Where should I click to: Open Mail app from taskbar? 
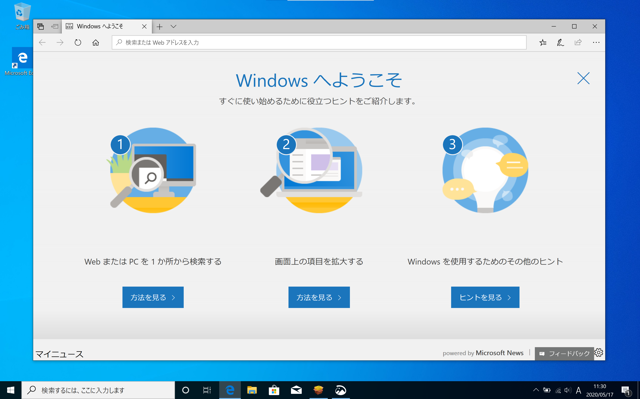tap(296, 390)
